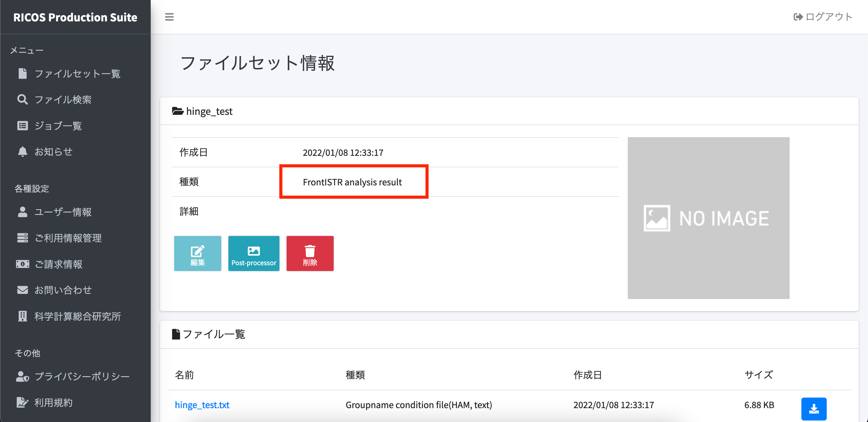
Task: Click ログアウト to log out
Action: (823, 17)
